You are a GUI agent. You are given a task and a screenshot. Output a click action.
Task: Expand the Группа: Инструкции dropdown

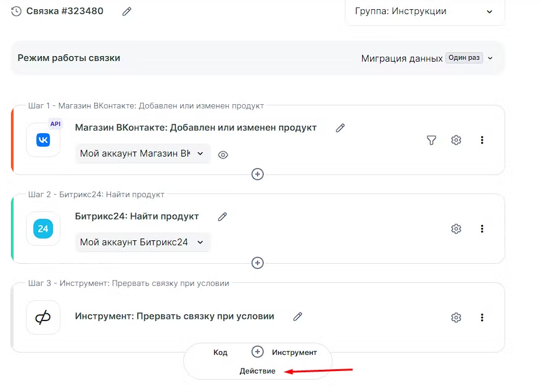(425, 12)
